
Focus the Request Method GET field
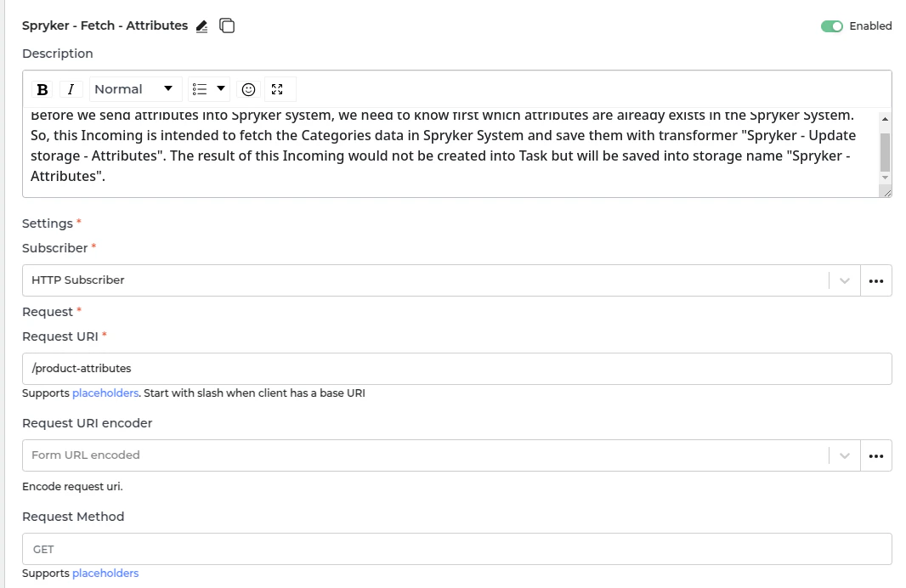click(457, 549)
